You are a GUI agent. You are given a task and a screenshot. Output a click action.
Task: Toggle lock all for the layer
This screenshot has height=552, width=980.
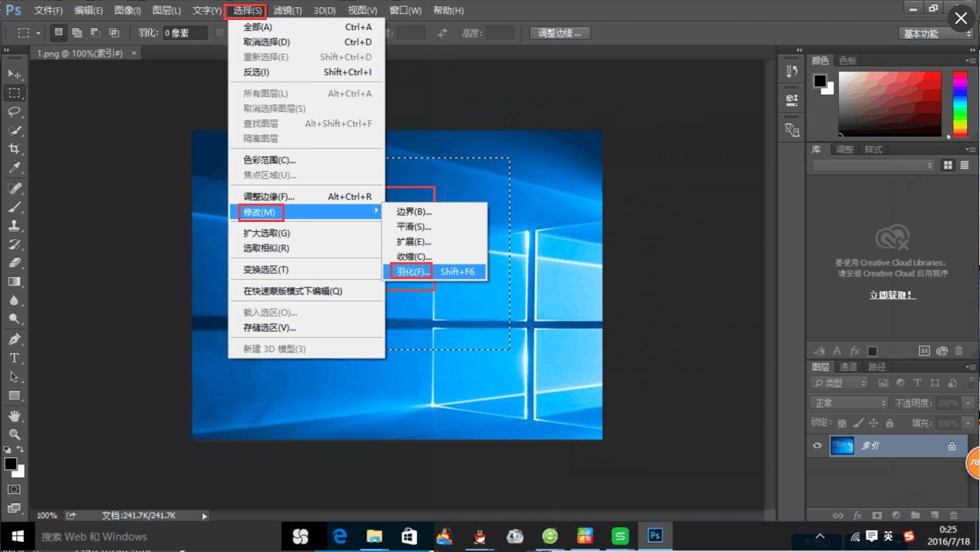pos(890,423)
